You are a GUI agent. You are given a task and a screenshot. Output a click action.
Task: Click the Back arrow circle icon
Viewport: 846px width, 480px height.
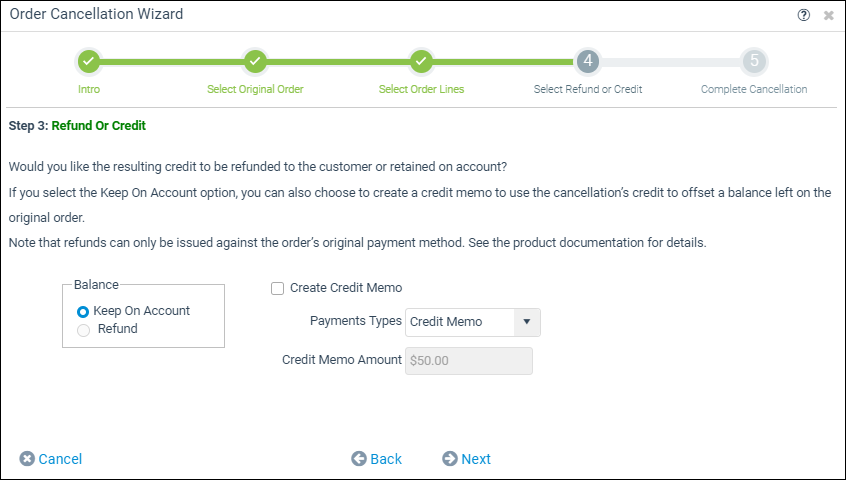point(359,458)
